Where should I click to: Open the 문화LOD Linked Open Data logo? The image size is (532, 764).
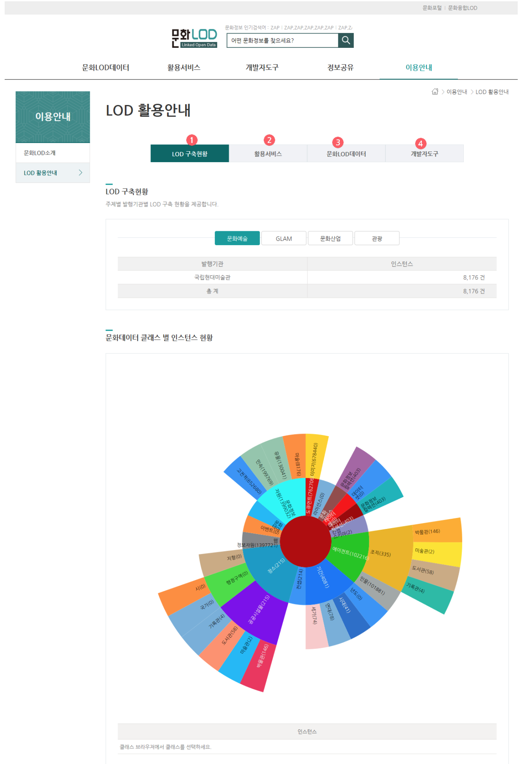click(194, 38)
